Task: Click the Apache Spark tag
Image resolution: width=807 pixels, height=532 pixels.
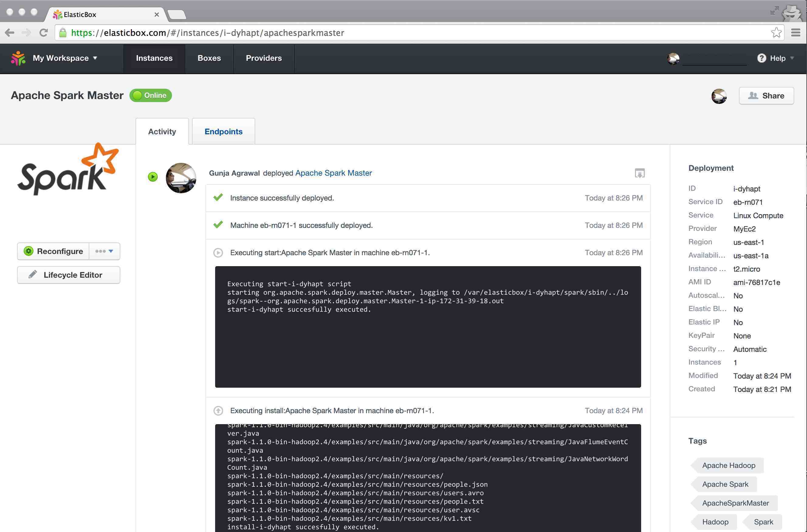Action: pos(724,485)
